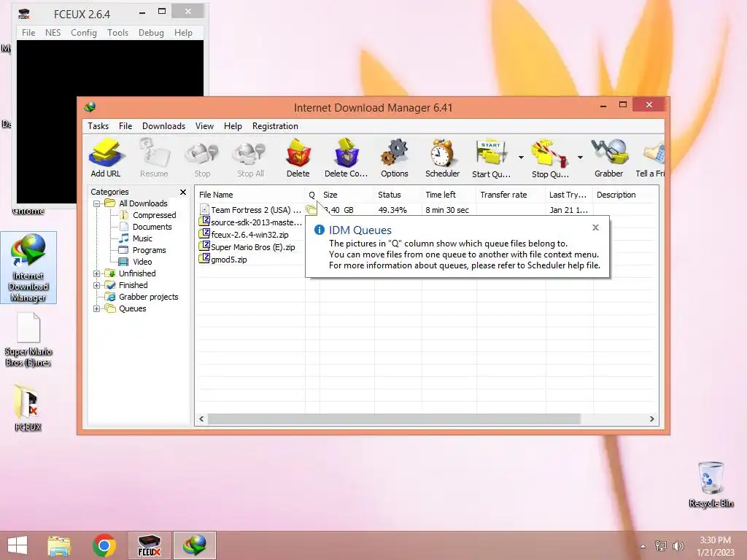Select the FCEUX desktop folder icon
Image resolution: width=747 pixels, height=560 pixels.
[28, 408]
